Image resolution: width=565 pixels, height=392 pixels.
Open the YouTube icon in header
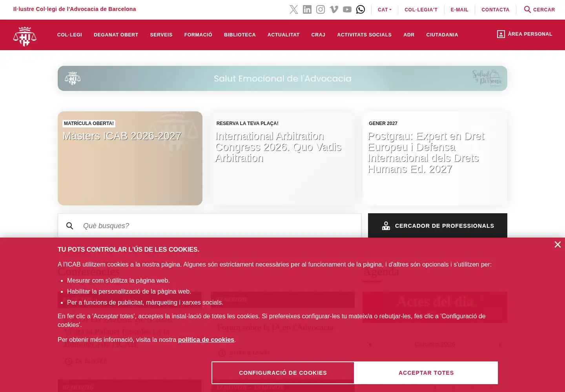(347, 9)
